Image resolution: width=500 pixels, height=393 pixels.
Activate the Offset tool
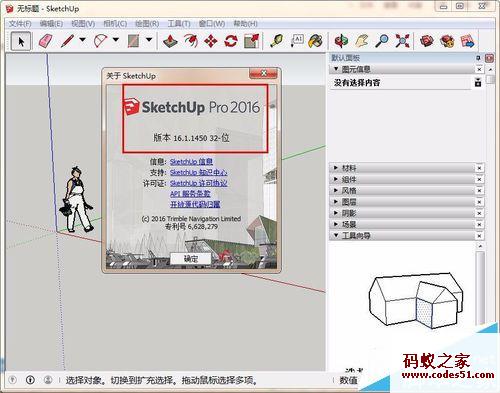pyautogui.click(x=191, y=41)
